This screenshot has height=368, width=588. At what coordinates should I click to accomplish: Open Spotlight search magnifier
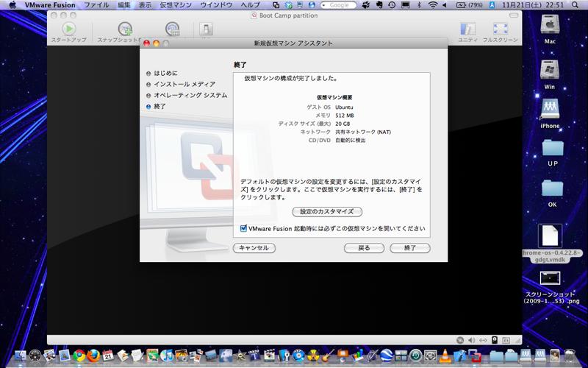(576, 5)
